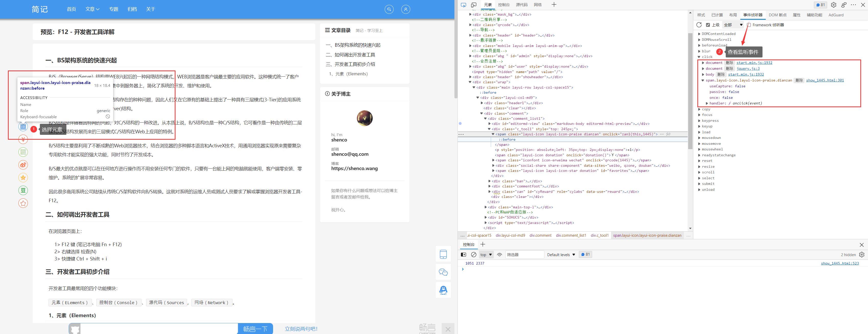This screenshot has width=868, height=334.
Task: Enable the Framework 侦听器 checkbox
Action: 749,25
